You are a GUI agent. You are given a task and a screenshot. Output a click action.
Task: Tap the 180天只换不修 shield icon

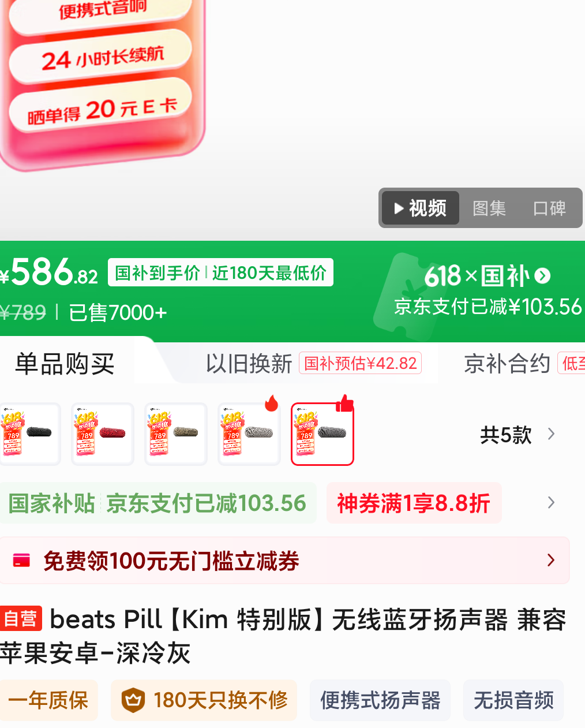click(133, 700)
